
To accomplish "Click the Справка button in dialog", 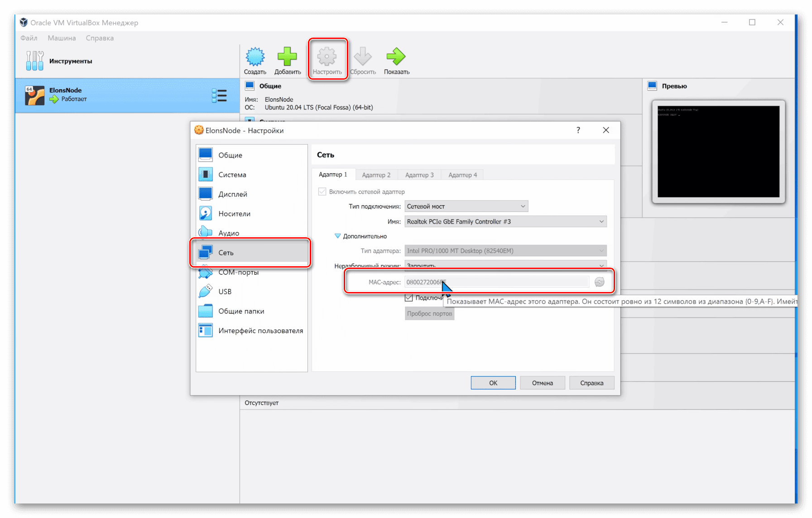I will click(592, 383).
